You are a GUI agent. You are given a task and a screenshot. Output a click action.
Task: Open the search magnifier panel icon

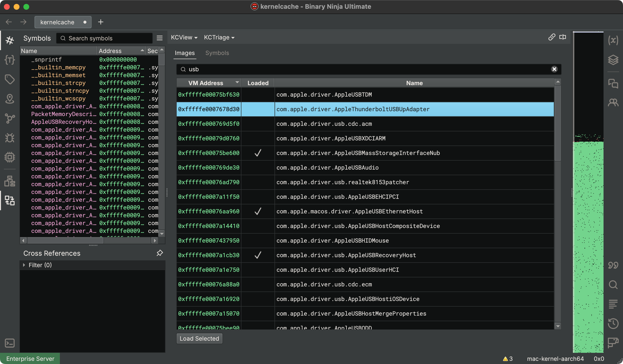(613, 285)
